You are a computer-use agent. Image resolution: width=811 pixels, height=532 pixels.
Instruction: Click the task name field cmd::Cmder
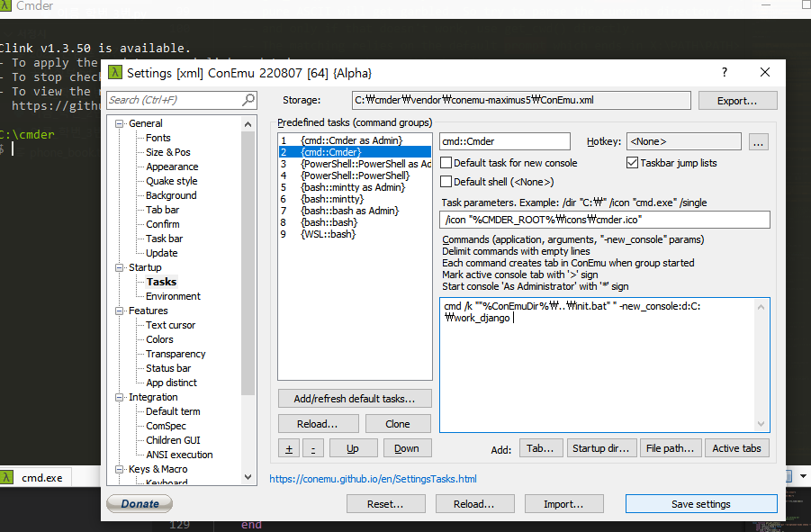pyautogui.click(x=505, y=141)
